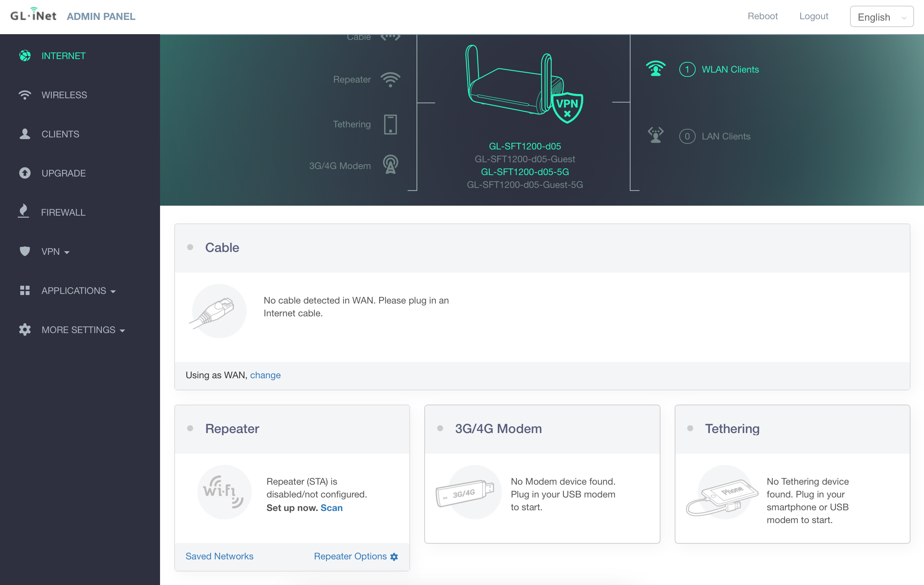
Task: Click the Saved Networks link
Action: point(219,555)
